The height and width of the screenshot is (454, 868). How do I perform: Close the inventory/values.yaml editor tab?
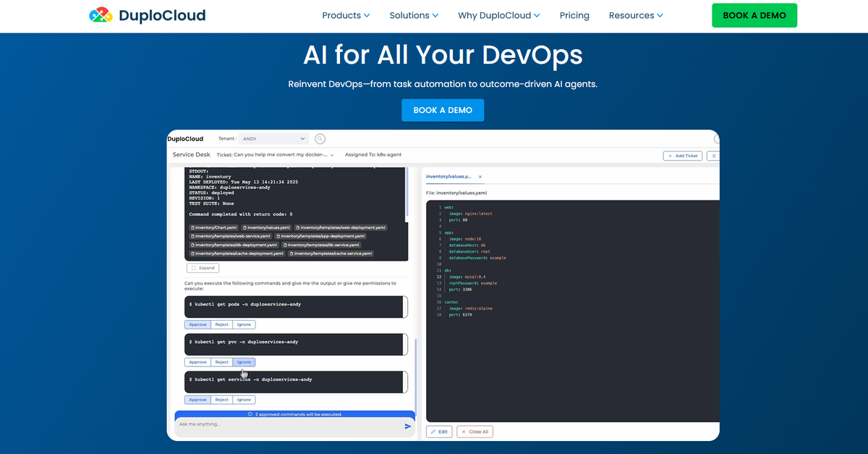pyautogui.click(x=480, y=176)
